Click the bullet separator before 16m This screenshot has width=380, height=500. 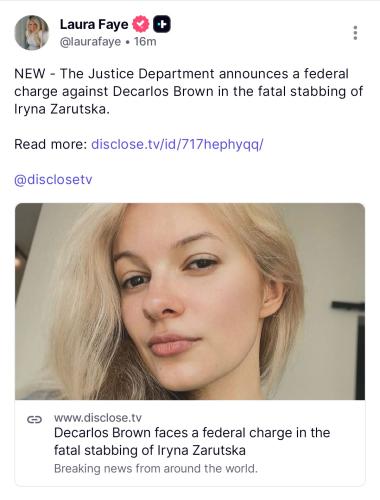(x=127, y=42)
